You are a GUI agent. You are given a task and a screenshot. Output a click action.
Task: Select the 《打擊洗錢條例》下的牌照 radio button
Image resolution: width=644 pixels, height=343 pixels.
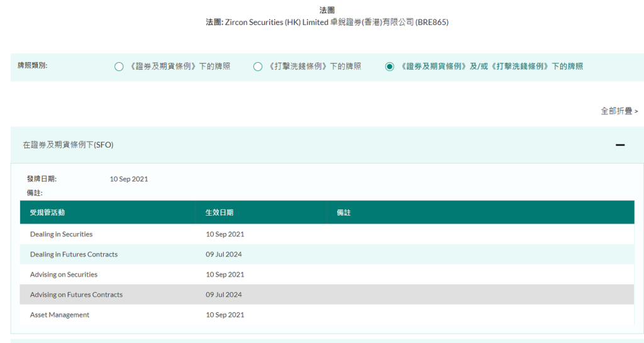(258, 67)
